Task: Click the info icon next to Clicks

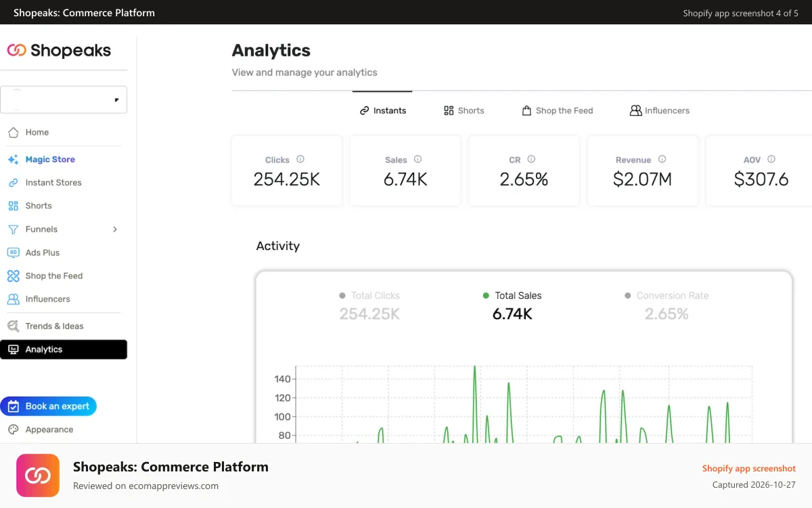Action: click(300, 159)
